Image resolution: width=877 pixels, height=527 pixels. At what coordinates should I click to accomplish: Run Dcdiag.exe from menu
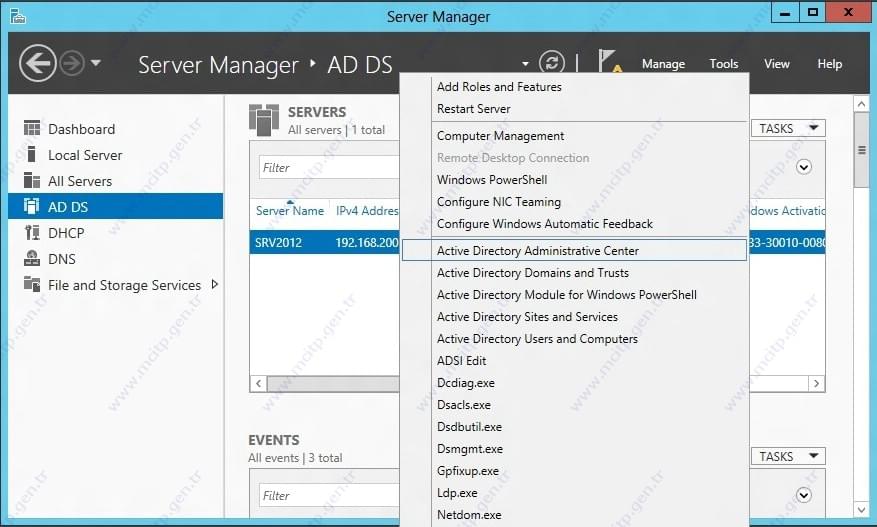tap(465, 383)
